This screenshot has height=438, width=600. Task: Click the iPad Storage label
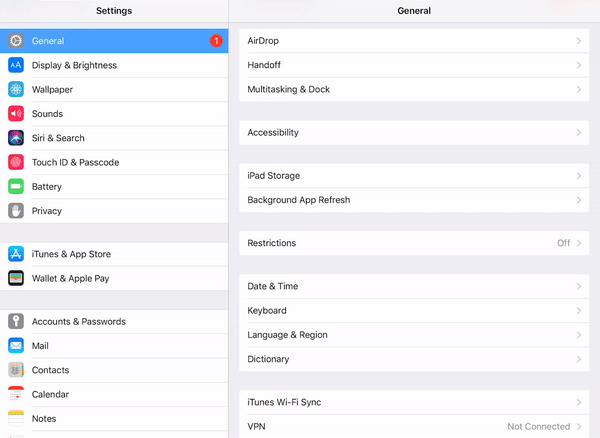274,176
